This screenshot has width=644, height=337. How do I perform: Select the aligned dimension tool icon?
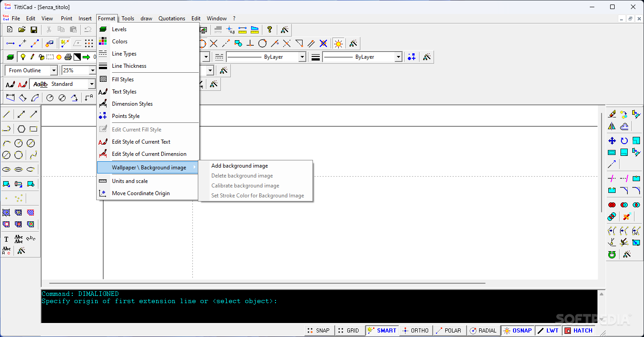pyautogui.click(x=23, y=98)
